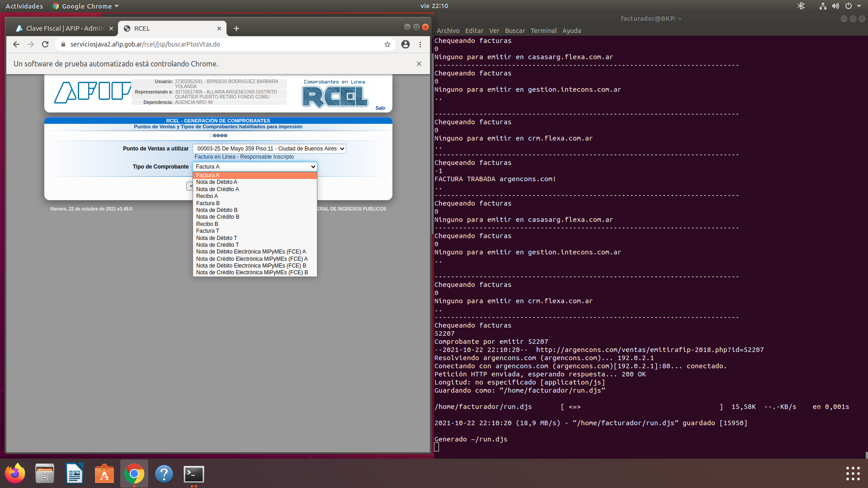Image resolution: width=868 pixels, height=488 pixels.
Task: Open a new Chrome tab
Action: point(236,28)
